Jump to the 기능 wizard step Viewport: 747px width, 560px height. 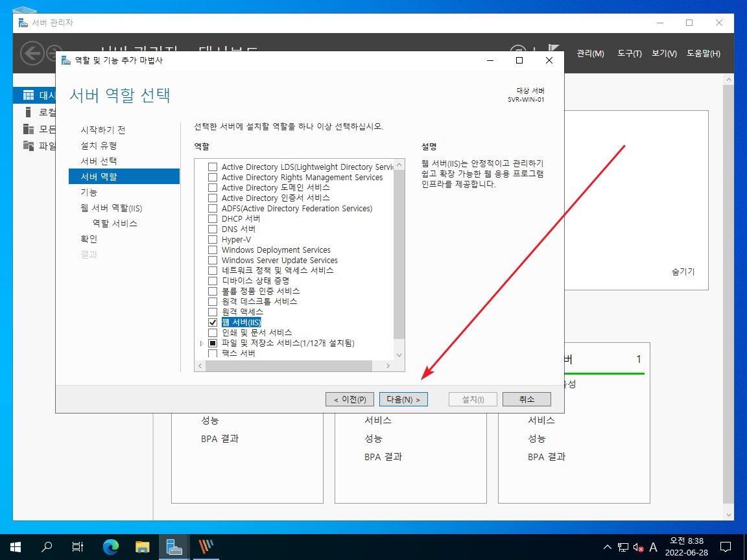pos(89,192)
